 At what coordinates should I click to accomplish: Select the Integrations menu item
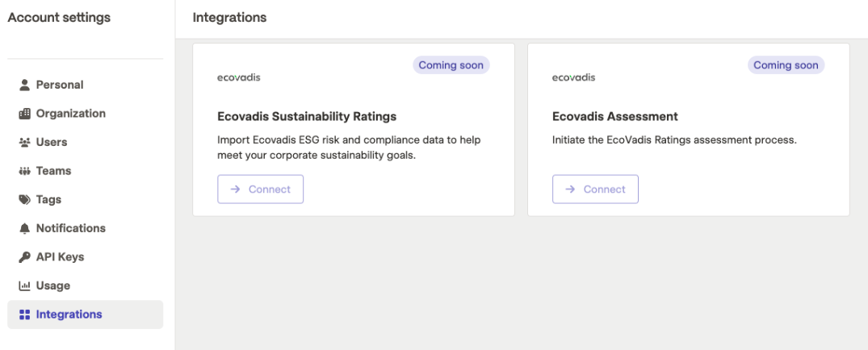[86, 315]
